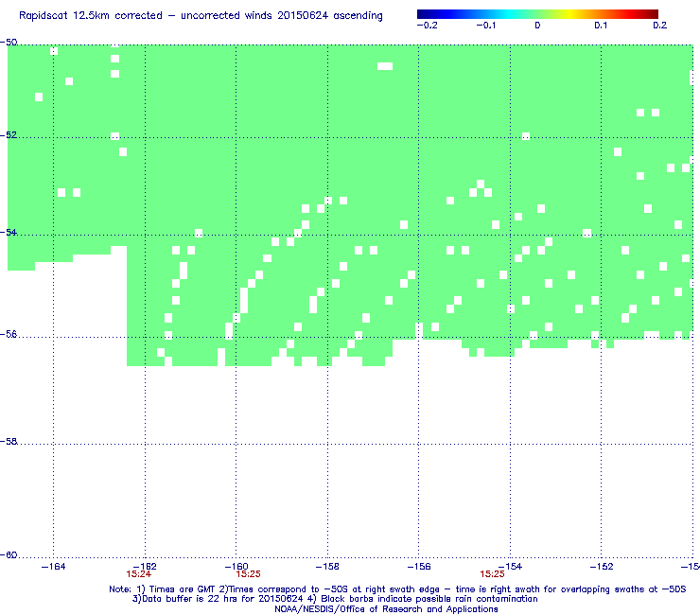
Task: Click the '15:25' time label below −160
Action: [248, 574]
